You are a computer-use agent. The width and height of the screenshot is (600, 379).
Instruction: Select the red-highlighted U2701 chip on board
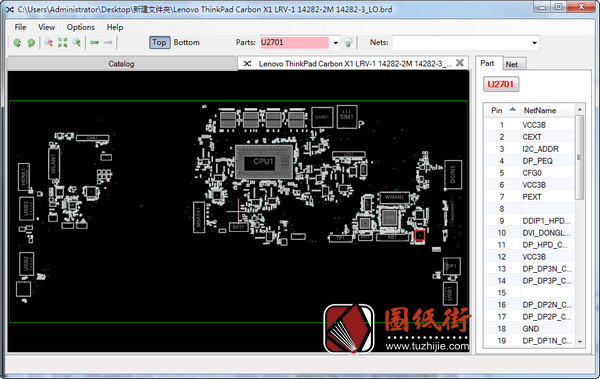(420, 235)
